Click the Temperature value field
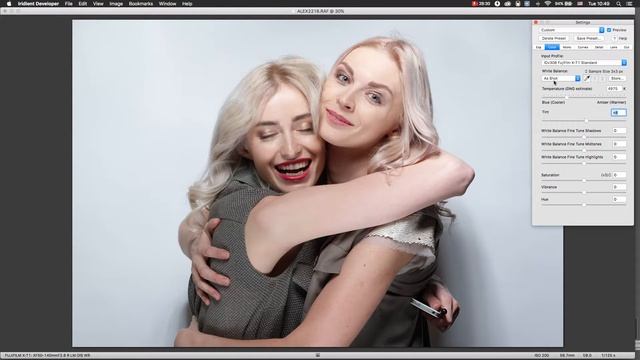The width and height of the screenshot is (640, 360). point(613,89)
